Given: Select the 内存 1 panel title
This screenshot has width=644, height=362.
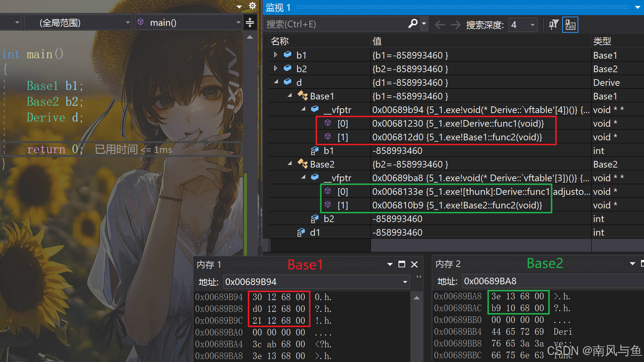Looking at the screenshot, I should [209, 264].
